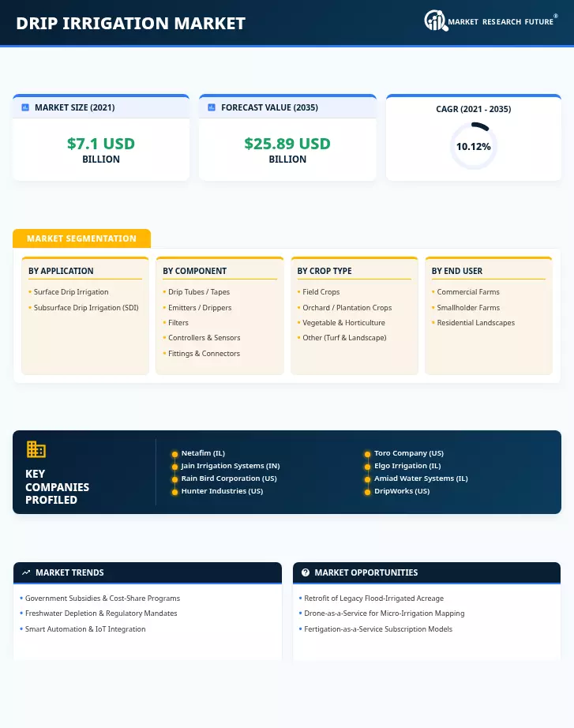
Task: Click the yellow dot next to Netafim (IL)
Action: pyautogui.click(x=174, y=454)
